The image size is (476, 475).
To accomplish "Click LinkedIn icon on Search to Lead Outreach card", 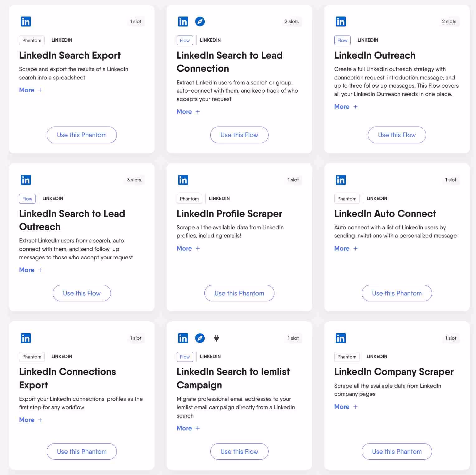I will [x=26, y=180].
